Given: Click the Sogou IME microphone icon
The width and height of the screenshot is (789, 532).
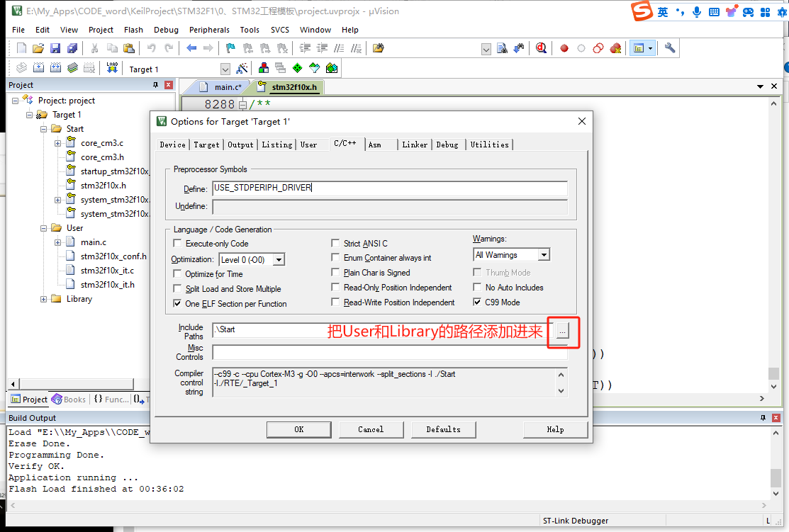Looking at the screenshot, I should [x=696, y=12].
